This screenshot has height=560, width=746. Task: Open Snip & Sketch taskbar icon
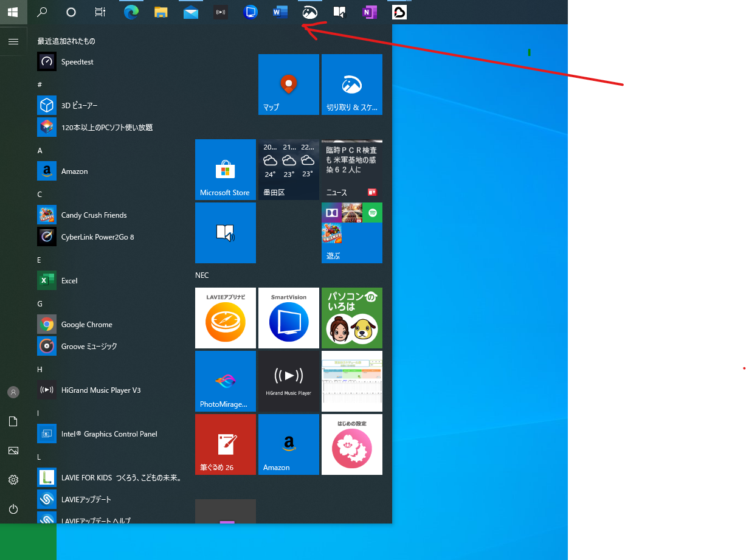(310, 12)
